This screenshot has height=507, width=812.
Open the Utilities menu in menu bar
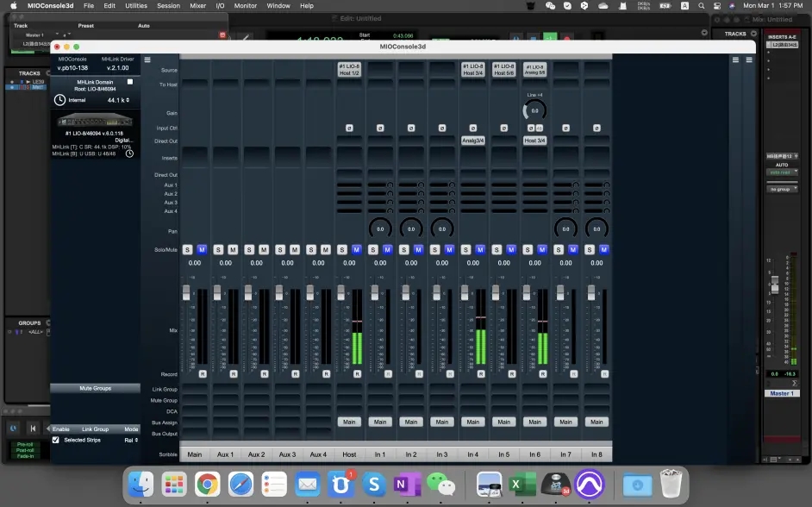click(x=136, y=6)
